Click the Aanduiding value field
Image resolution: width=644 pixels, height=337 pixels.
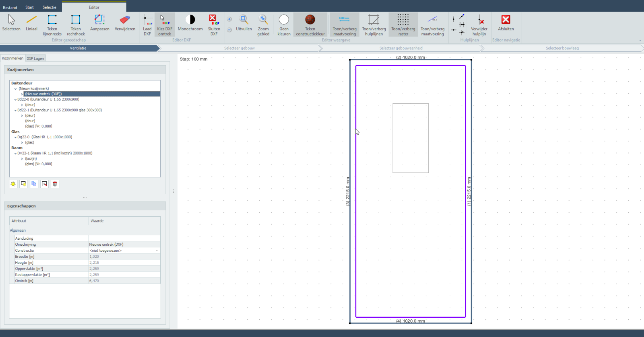(124, 238)
